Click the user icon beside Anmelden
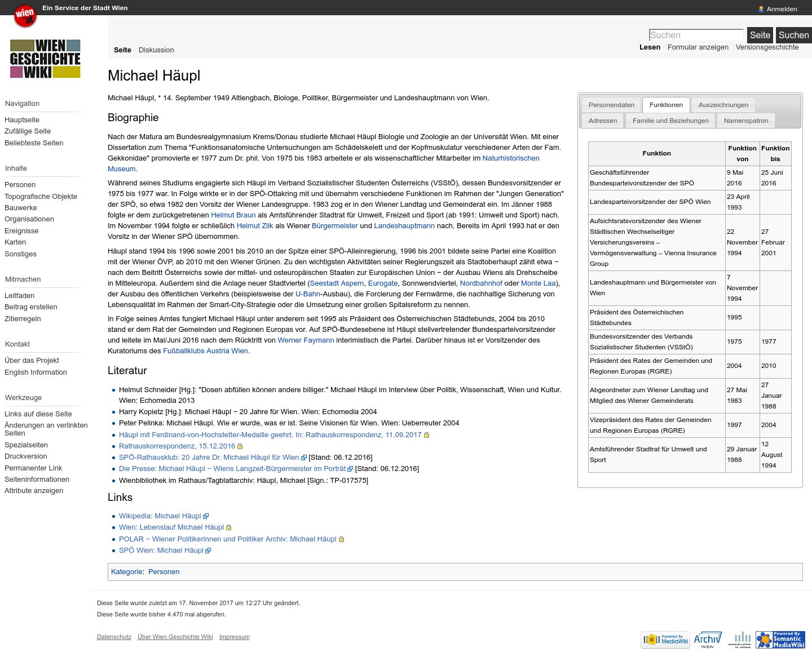Image resolution: width=812 pixels, height=657 pixels. (x=761, y=9)
